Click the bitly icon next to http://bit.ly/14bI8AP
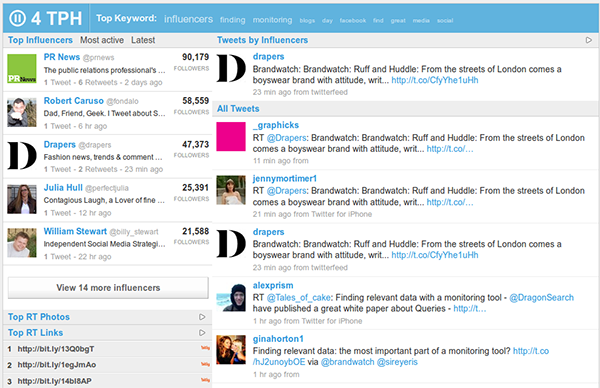600x388 pixels. (205, 380)
